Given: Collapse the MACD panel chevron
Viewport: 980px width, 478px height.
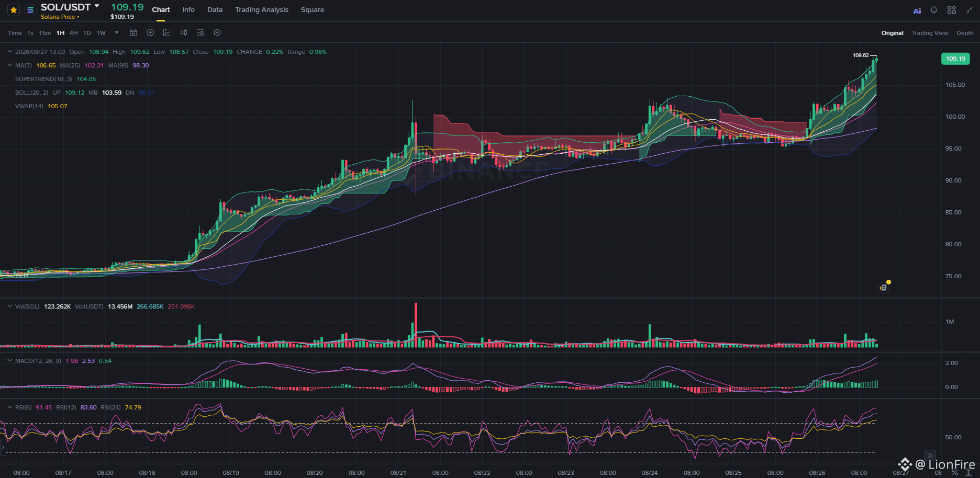Looking at the screenshot, I should coord(9,360).
